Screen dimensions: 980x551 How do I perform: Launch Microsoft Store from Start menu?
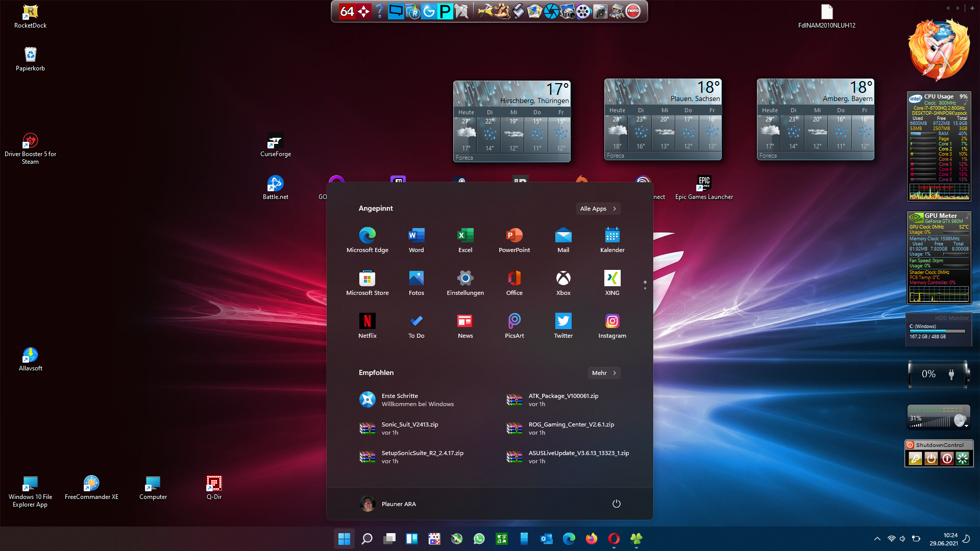pos(367,283)
